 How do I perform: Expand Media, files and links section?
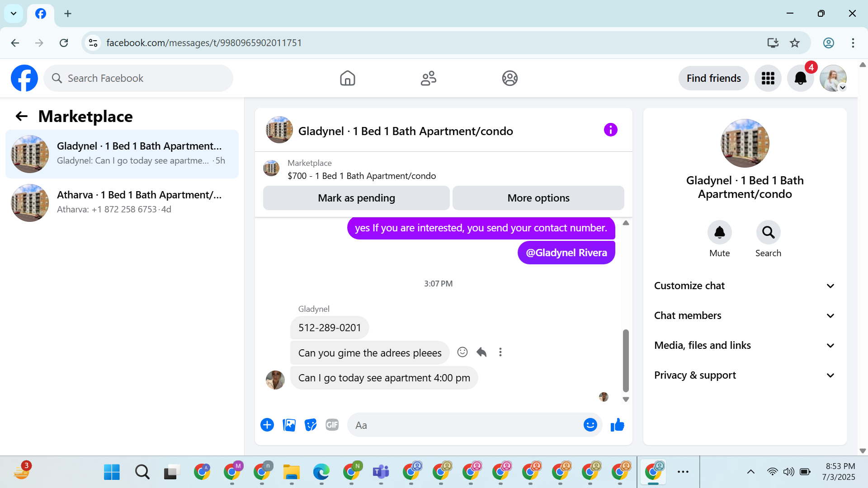pyautogui.click(x=745, y=346)
